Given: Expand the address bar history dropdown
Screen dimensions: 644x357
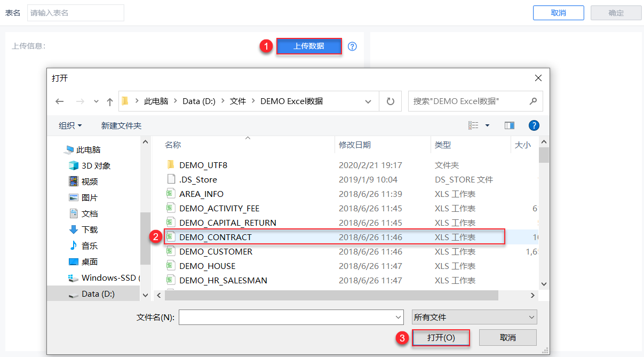Looking at the screenshot, I should [368, 101].
